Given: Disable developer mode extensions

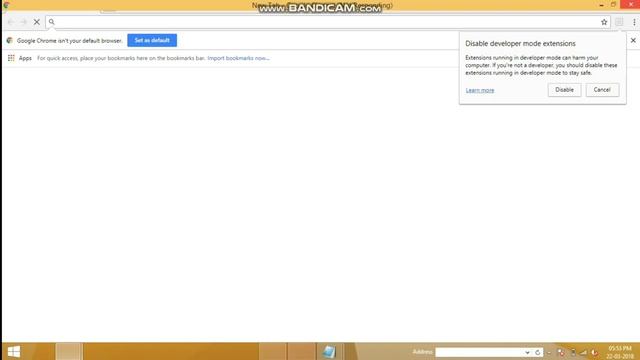Looking at the screenshot, I should (564, 90).
